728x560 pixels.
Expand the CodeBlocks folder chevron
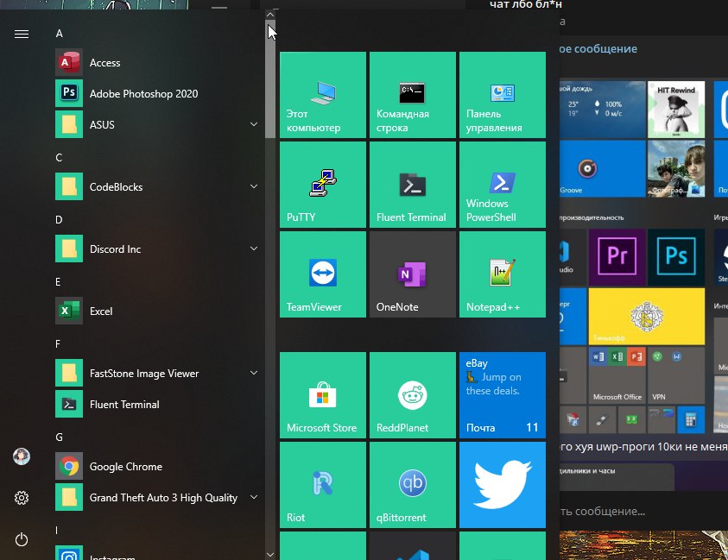pos(254,186)
